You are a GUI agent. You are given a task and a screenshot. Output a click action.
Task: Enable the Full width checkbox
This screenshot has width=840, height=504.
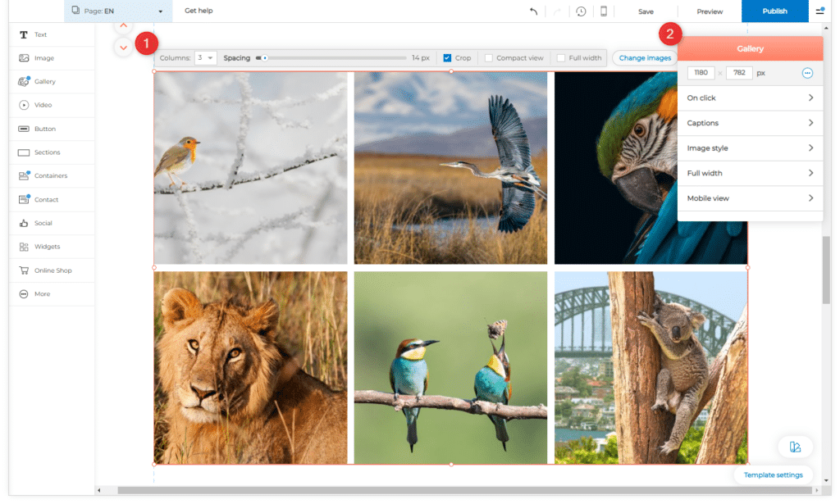tap(561, 58)
